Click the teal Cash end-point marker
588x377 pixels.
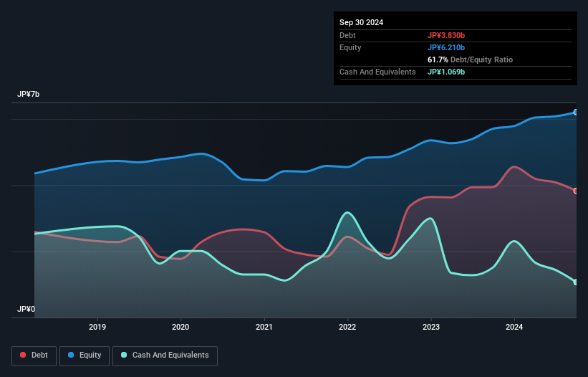576,282
